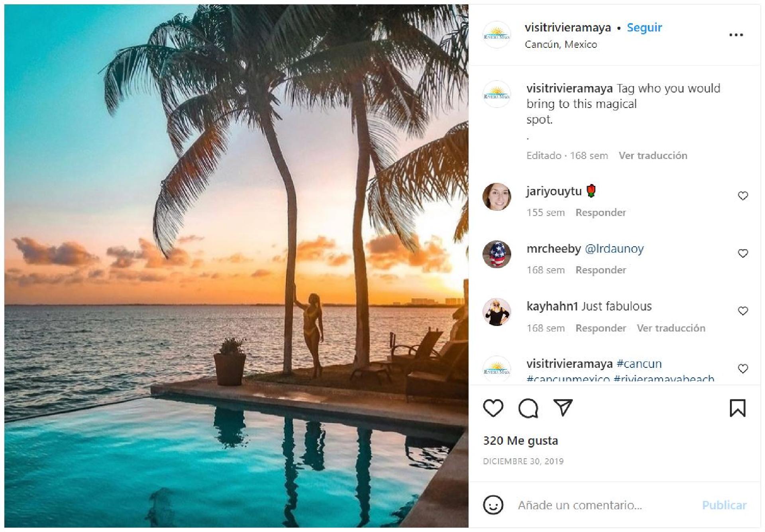Like the post with the heart icon
Viewport: 765px width, 532px height.
coord(493,407)
